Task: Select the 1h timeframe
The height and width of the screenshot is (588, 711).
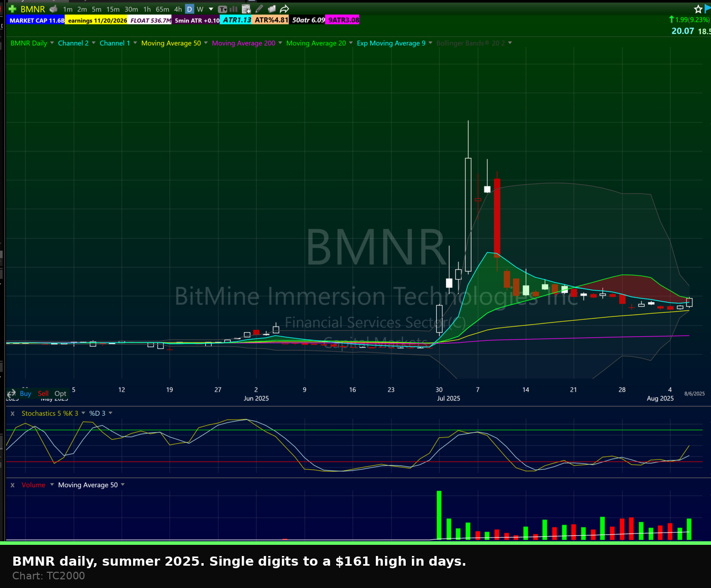Action: point(147,9)
